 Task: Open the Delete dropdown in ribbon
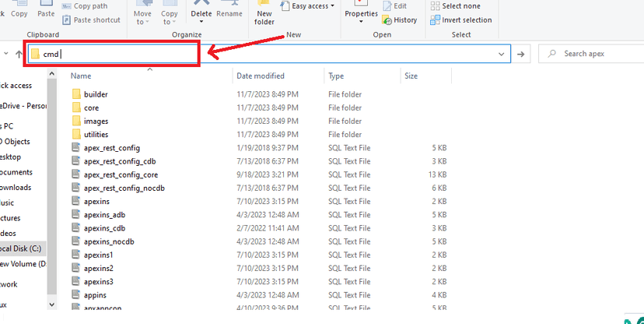(x=201, y=23)
